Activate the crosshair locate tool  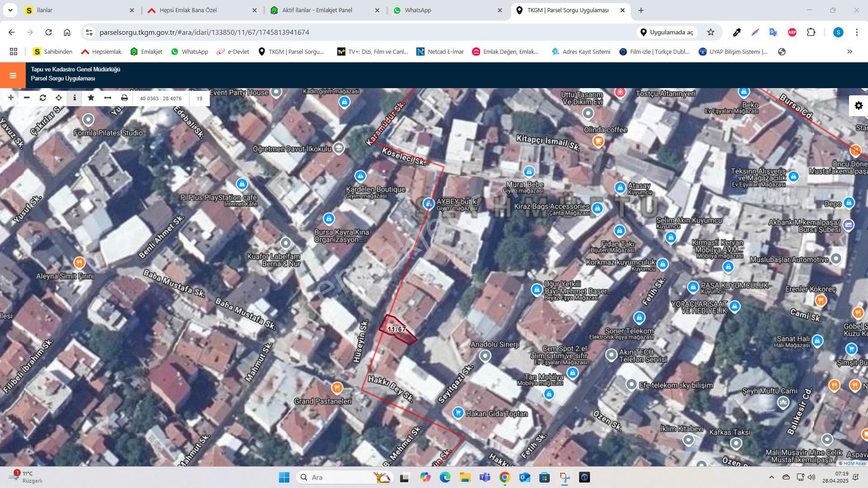59,98
